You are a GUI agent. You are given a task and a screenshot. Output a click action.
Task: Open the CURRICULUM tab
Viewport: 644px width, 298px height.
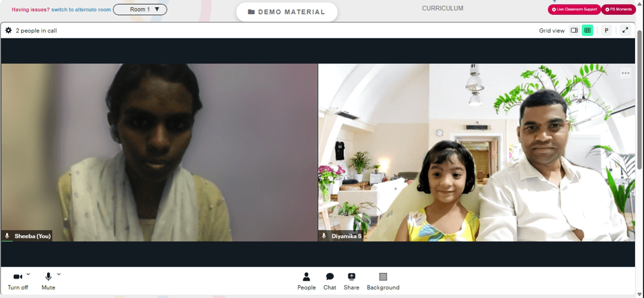(x=442, y=8)
